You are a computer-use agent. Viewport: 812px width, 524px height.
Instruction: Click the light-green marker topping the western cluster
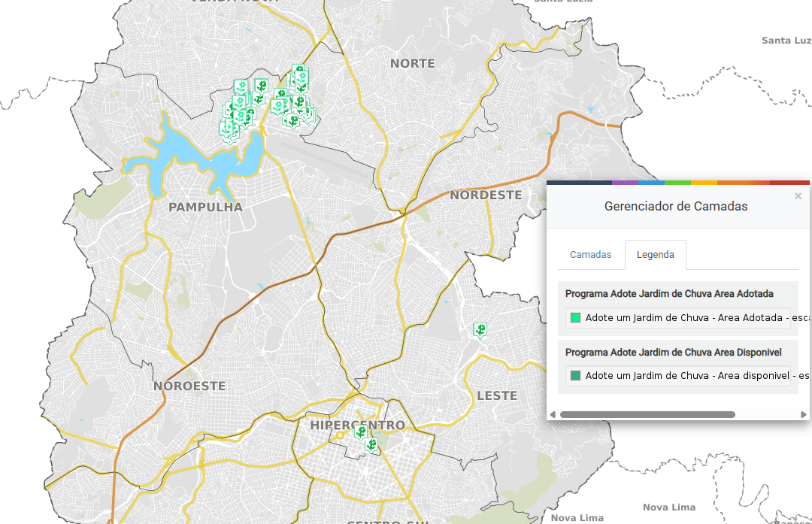pos(241,87)
